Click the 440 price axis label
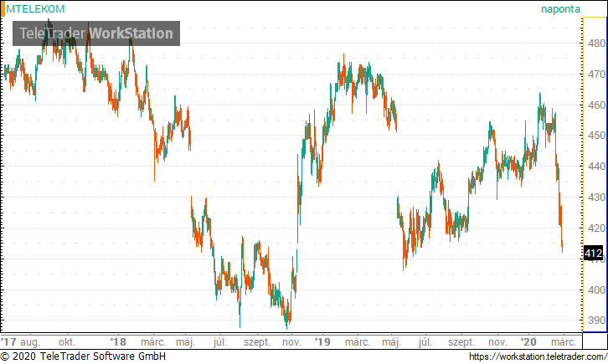Image resolution: width=608 pixels, height=364 pixels. (x=596, y=167)
